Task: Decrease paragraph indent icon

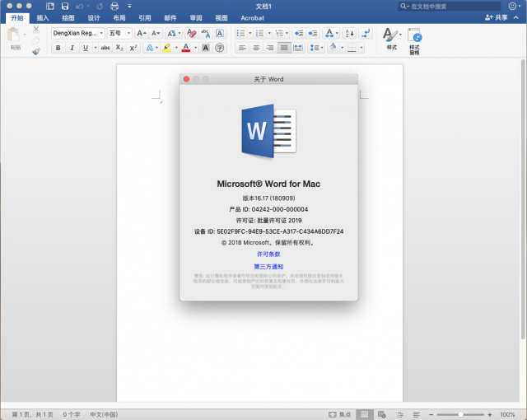Action: pos(298,33)
